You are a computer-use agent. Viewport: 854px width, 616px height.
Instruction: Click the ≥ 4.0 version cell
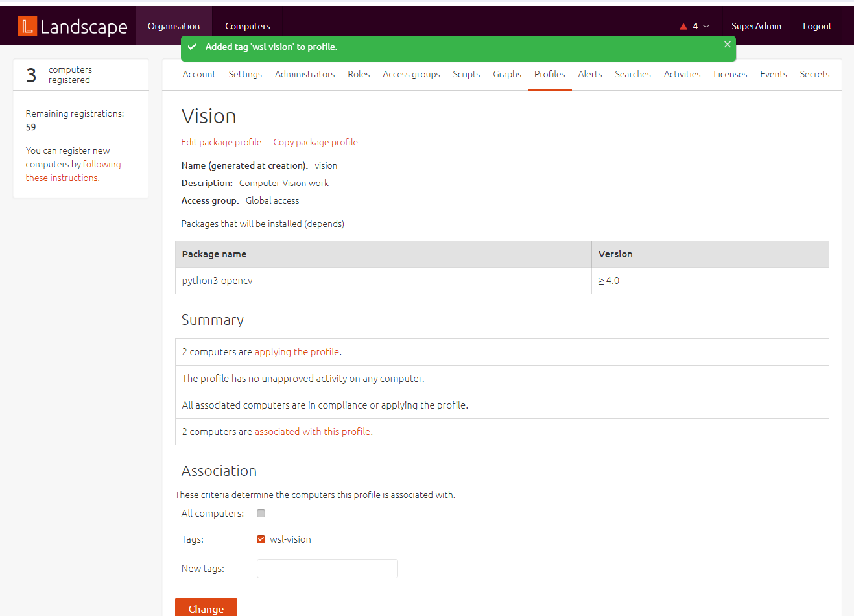click(710, 281)
